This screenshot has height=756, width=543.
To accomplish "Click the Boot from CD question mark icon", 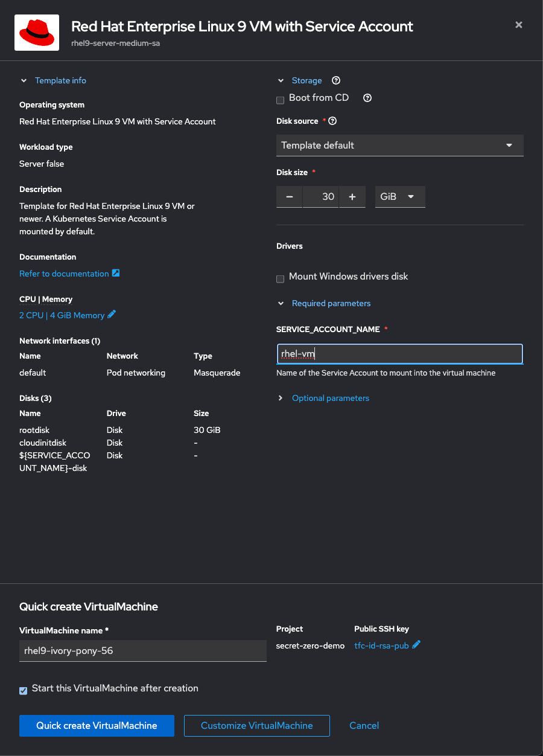I will pyautogui.click(x=367, y=97).
